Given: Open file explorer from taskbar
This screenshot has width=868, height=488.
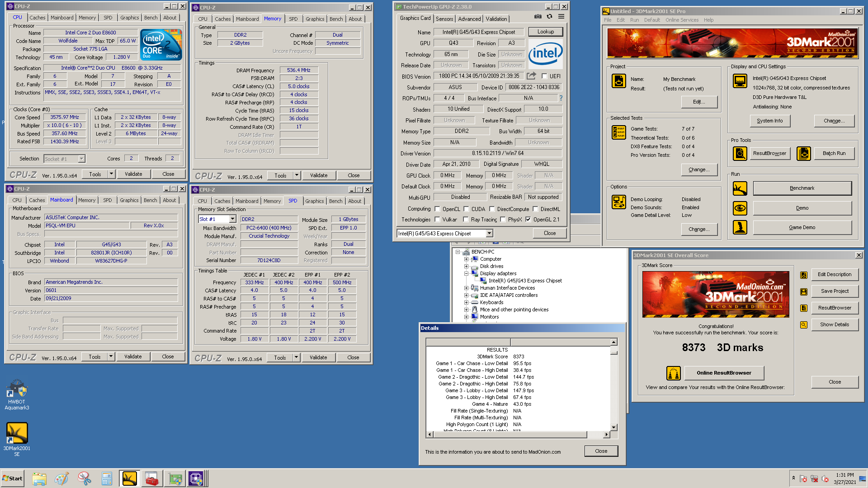Looking at the screenshot, I should click(x=39, y=479).
